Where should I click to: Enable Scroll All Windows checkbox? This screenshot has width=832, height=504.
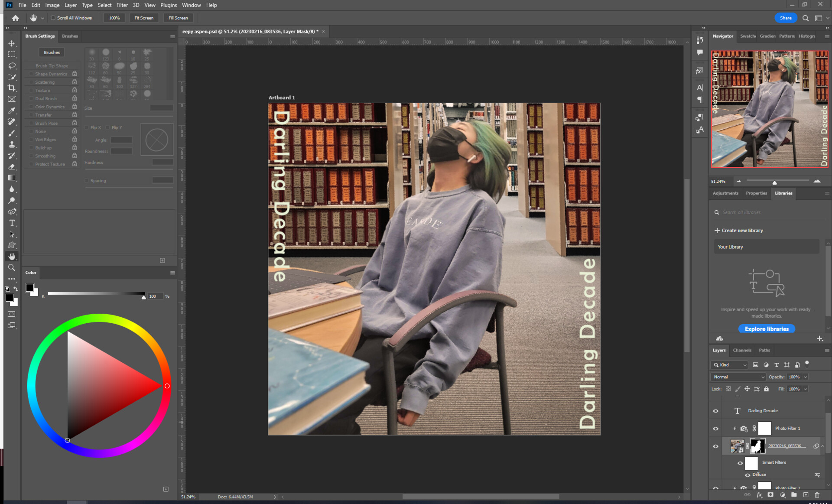(53, 18)
